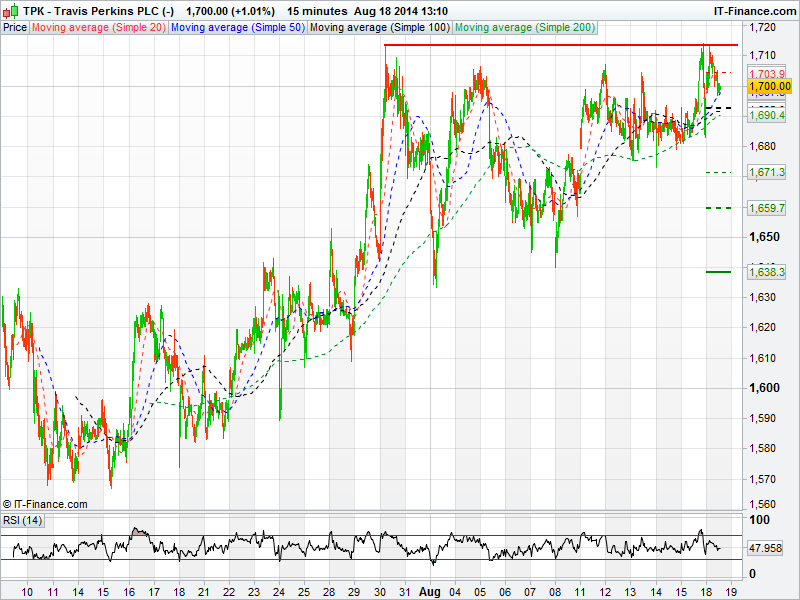Open the IT-Finance.com link at top right
The height and width of the screenshot is (600, 800).
pyautogui.click(x=753, y=10)
